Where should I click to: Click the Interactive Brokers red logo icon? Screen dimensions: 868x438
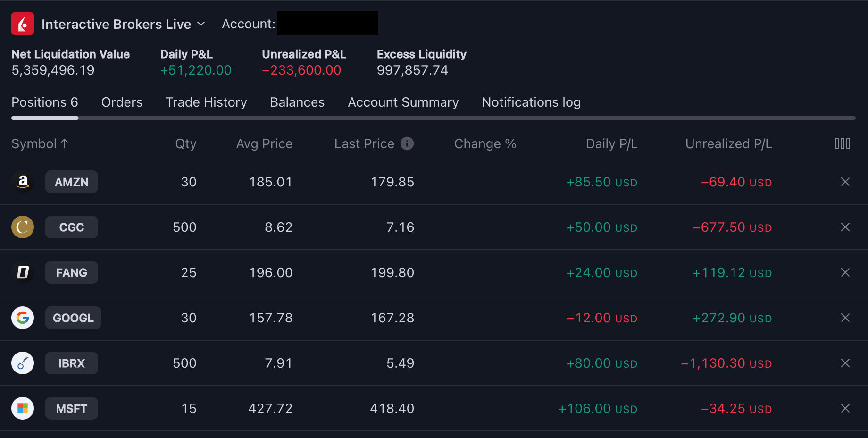23,24
